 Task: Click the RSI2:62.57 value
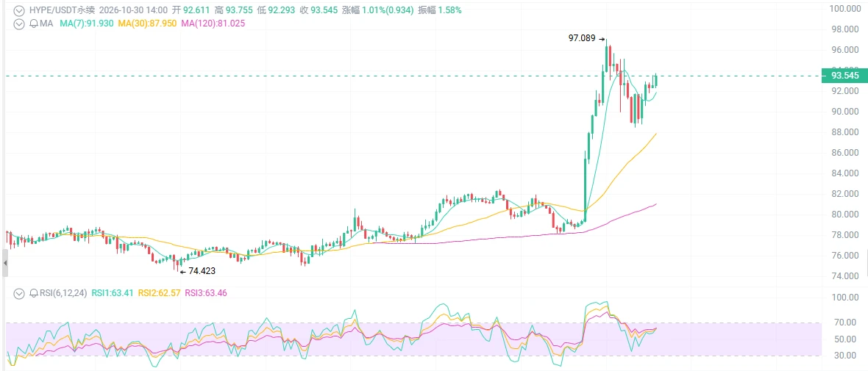coord(159,293)
